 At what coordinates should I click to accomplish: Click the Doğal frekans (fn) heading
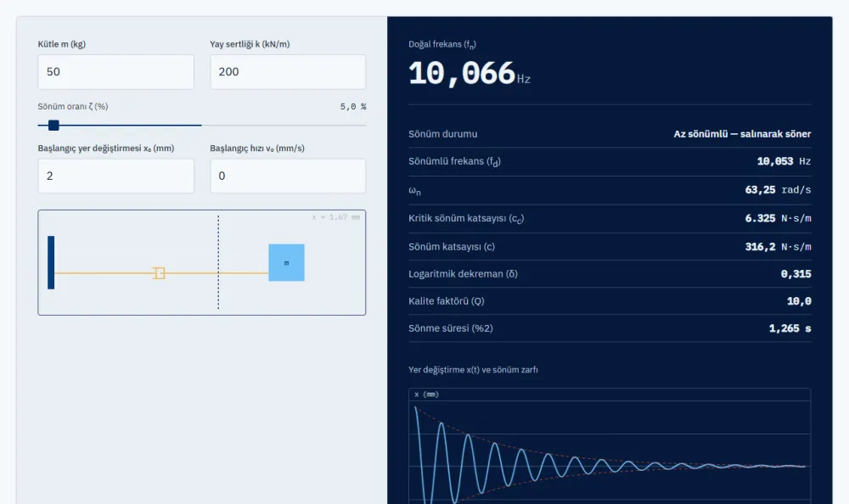coord(442,44)
